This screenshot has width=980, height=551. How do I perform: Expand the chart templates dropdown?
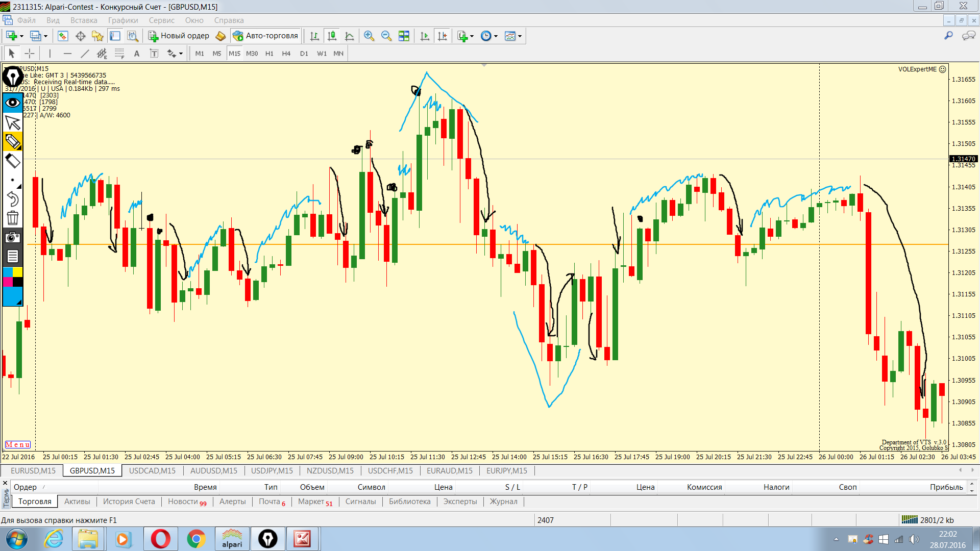coord(520,36)
